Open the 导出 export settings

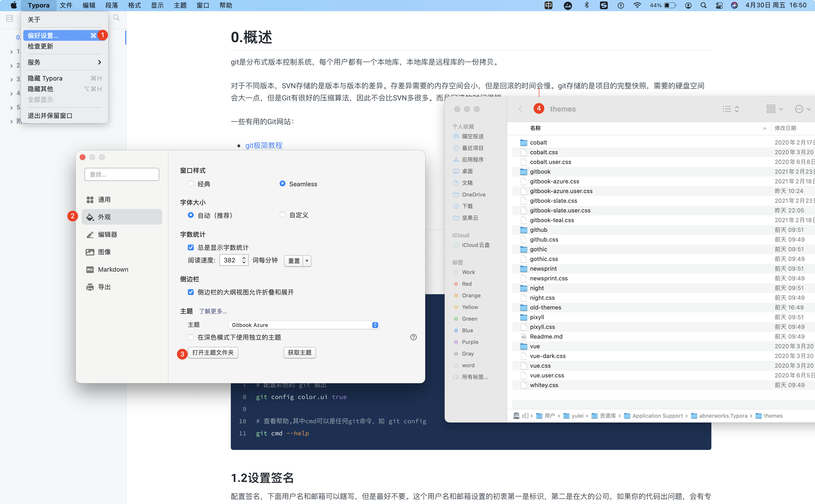104,287
